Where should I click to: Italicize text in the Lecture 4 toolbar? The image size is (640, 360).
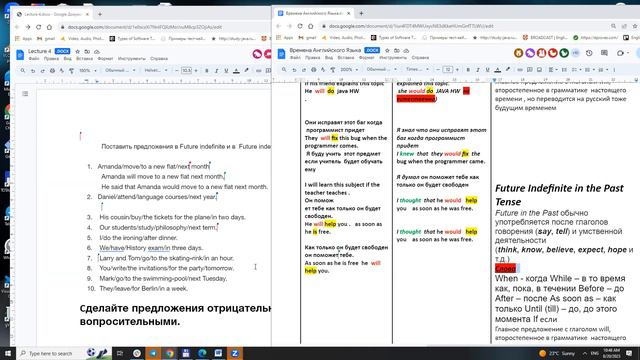pyautogui.click(x=216, y=71)
